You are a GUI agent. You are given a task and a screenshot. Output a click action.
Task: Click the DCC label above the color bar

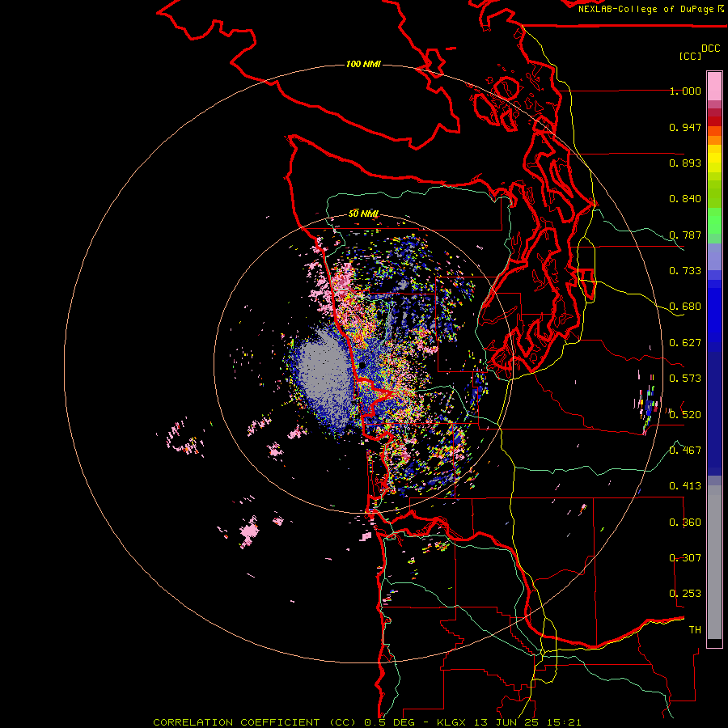[710, 49]
